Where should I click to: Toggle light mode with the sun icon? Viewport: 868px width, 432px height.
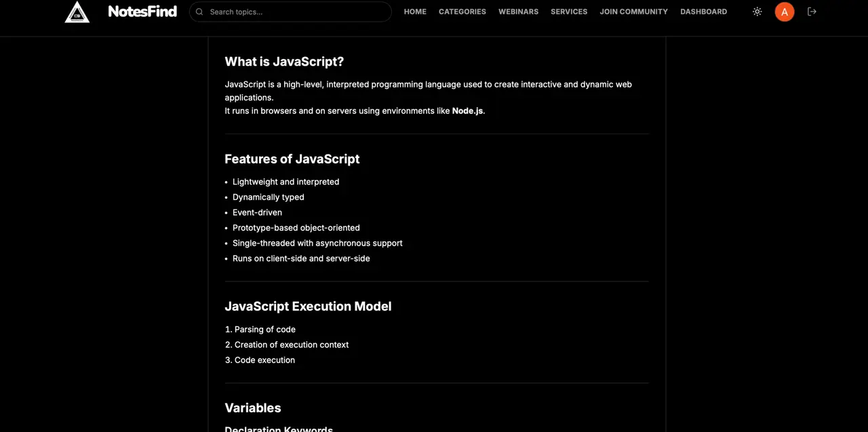(757, 12)
